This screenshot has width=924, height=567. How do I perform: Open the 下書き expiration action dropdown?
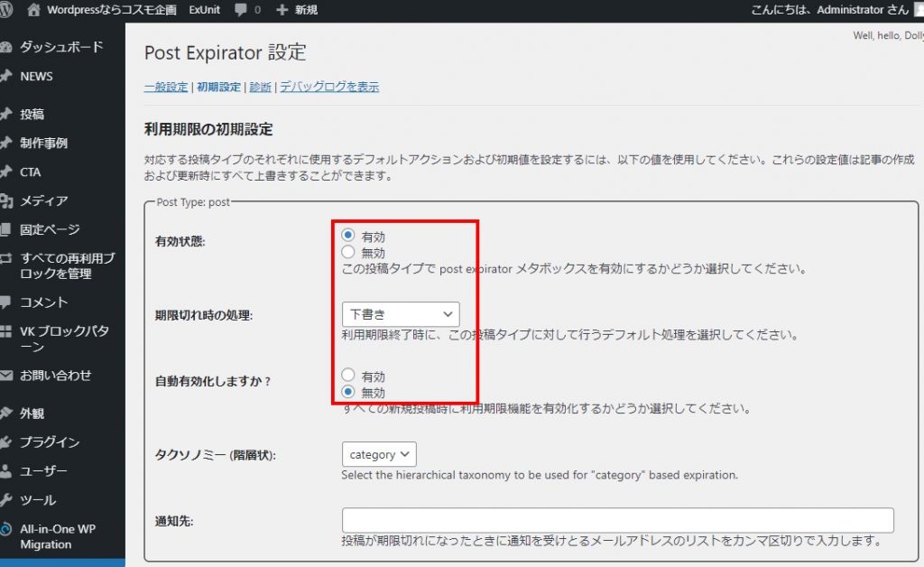click(x=401, y=314)
